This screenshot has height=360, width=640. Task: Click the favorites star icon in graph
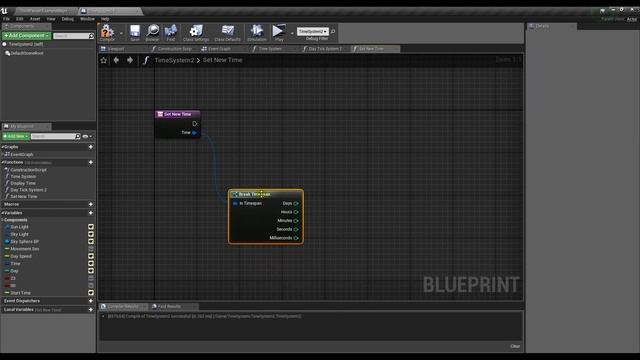[104, 60]
